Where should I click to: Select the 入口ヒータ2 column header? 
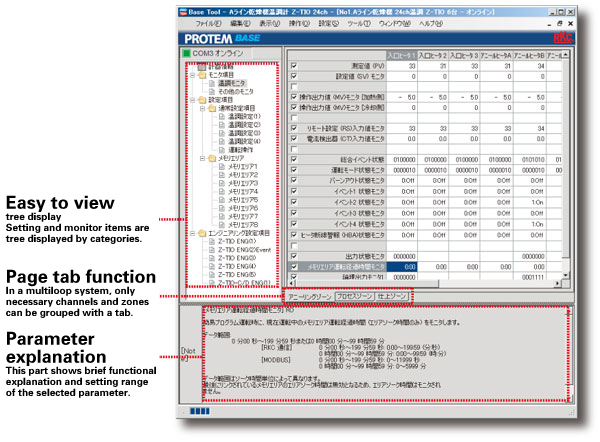tap(433, 56)
